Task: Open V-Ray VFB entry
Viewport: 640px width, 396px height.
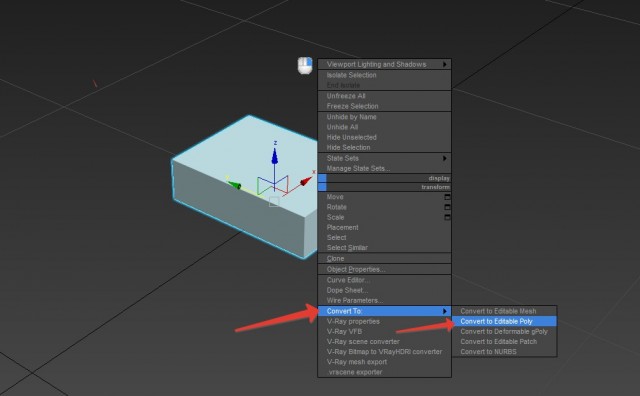Action: (384, 331)
